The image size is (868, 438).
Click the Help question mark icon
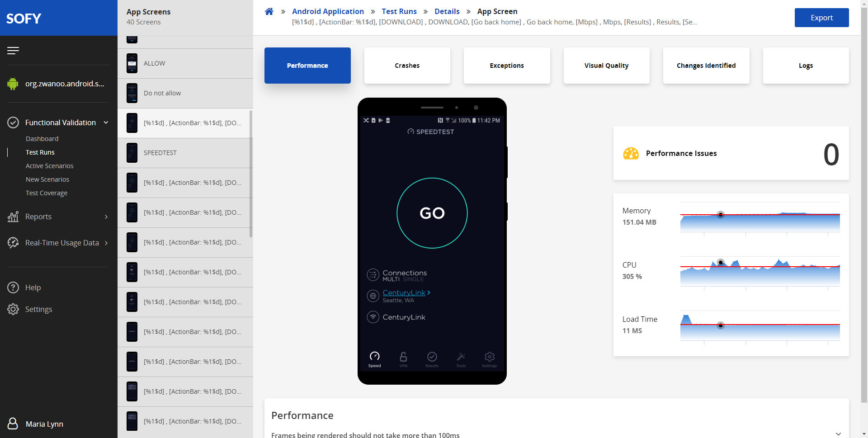(13, 287)
